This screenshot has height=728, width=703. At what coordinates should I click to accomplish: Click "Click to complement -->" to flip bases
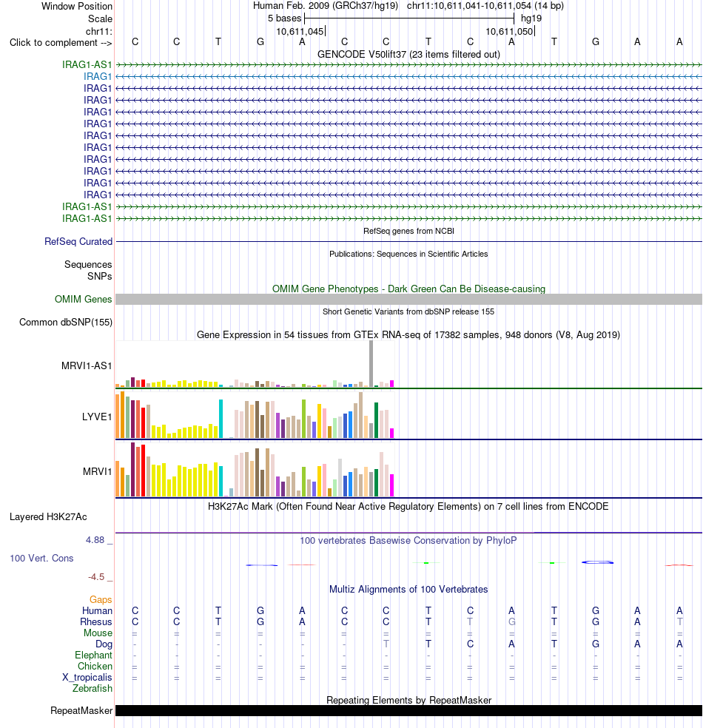point(61,43)
